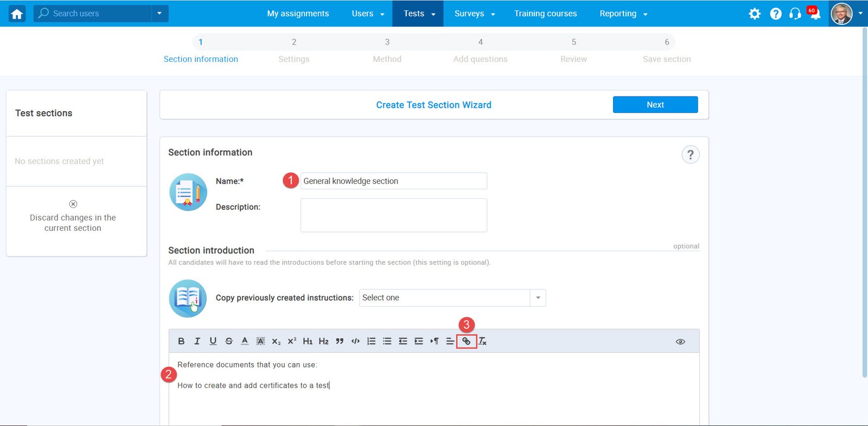Viewport: 868px width, 426px height.
Task: Open the home page icon
Action: coord(17,14)
